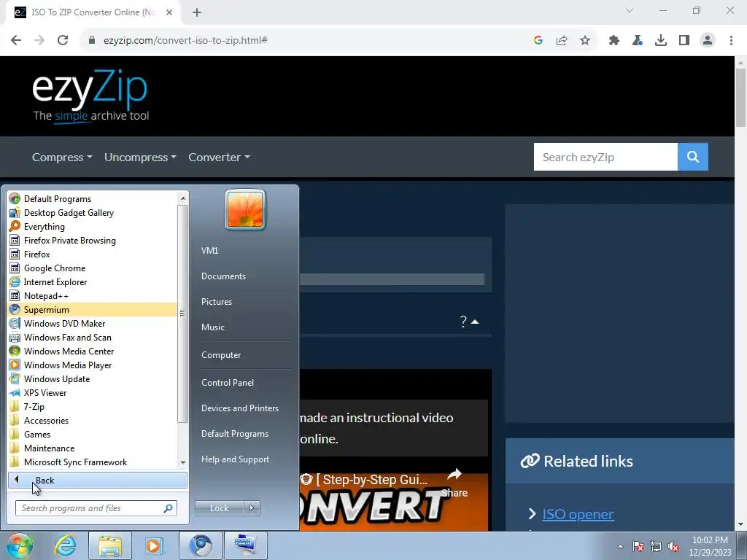Screen dimensions: 747x560
Task: Open Windows DVD Maker
Action: [93, 323]
